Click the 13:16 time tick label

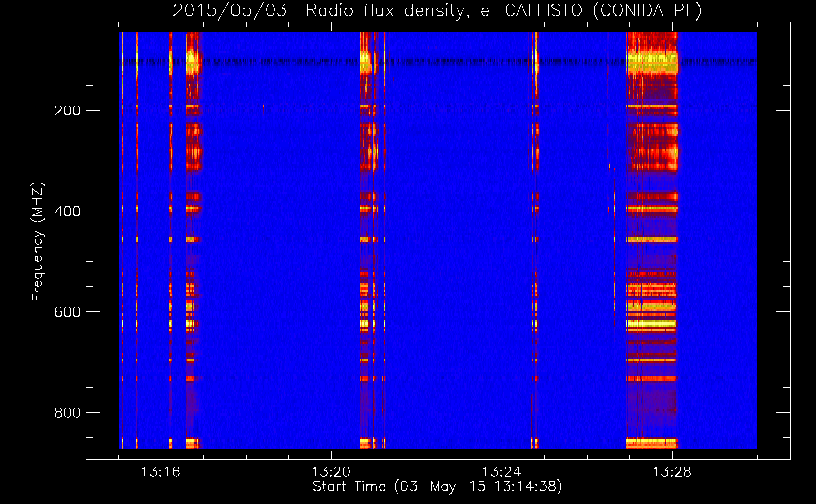pyautogui.click(x=161, y=472)
